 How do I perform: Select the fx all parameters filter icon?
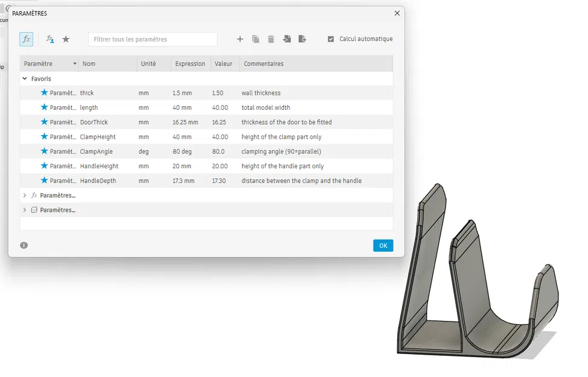[x=26, y=39]
